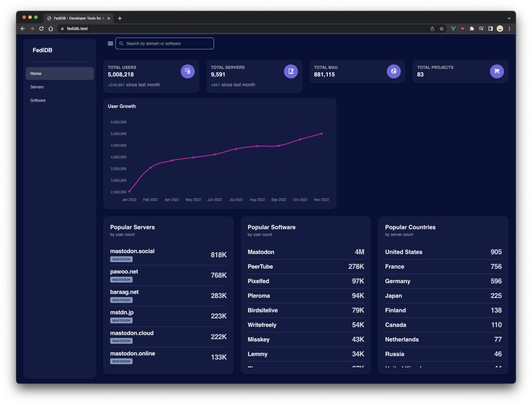Open the browser profile avatar

coord(500,28)
